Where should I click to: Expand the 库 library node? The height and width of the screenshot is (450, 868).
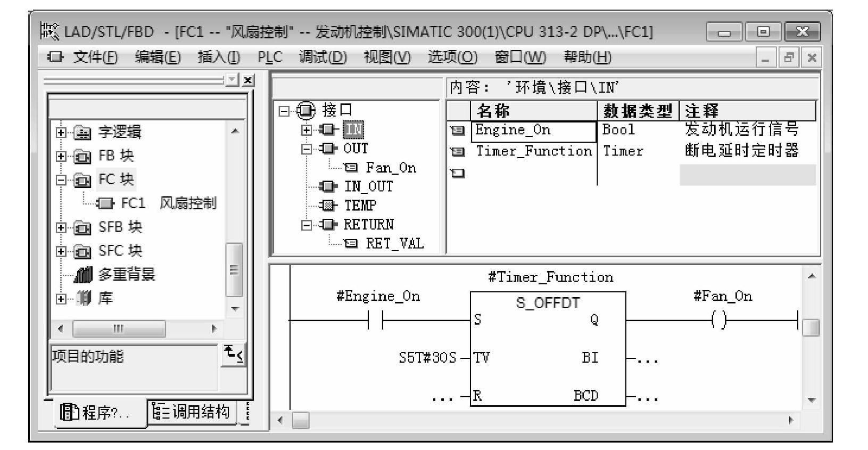tap(62, 298)
